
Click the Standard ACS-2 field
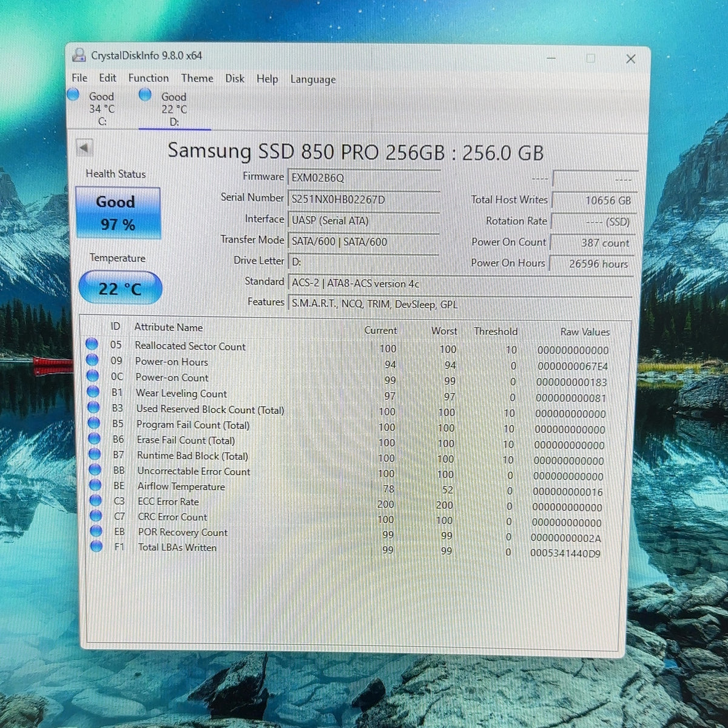pyautogui.click(x=461, y=283)
